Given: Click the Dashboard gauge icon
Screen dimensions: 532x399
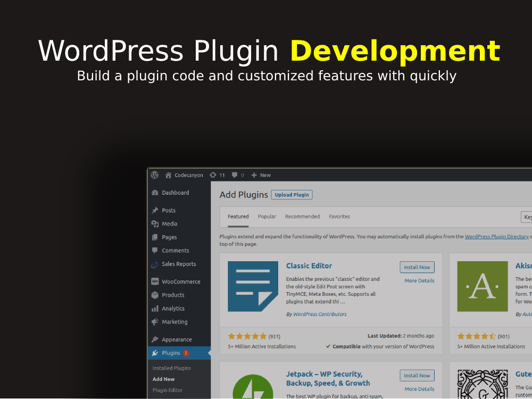Looking at the screenshot, I should tap(155, 193).
